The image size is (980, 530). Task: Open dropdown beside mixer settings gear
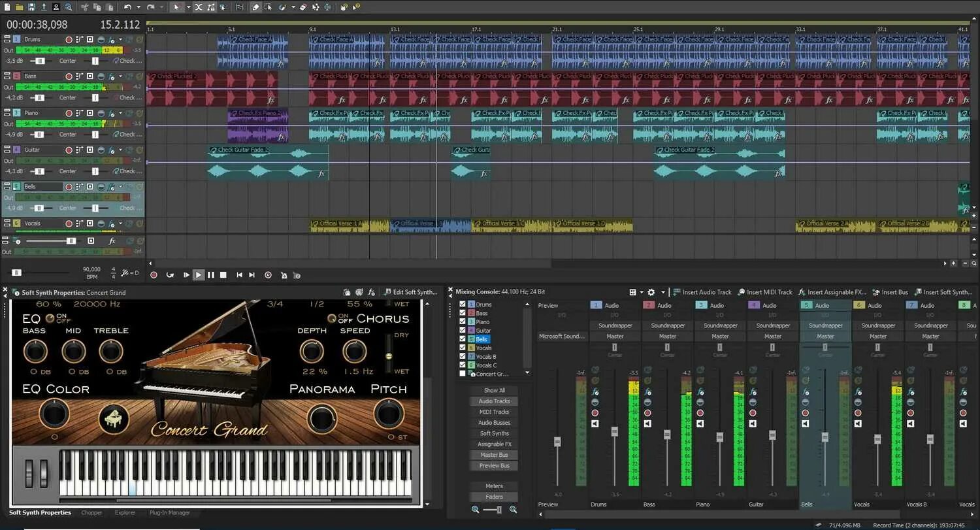(663, 292)
